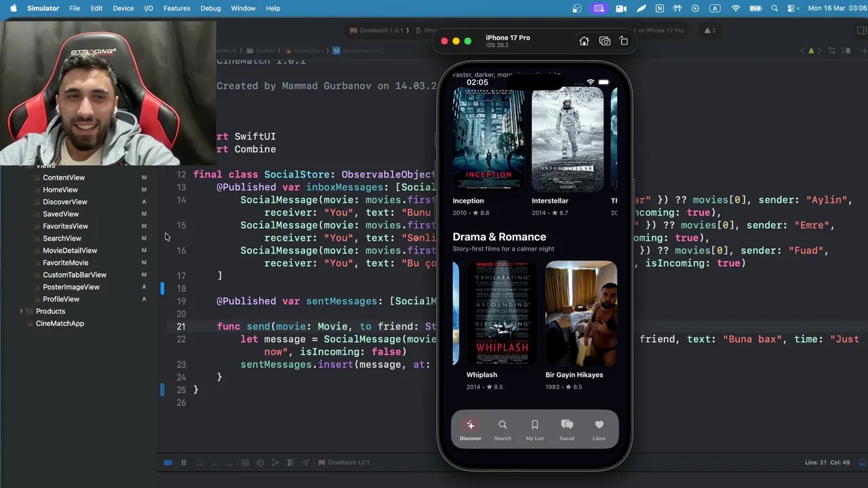Open CustomTabBarView in the file navigator
This screenshot has height=488, width=868.
(75, 275)
